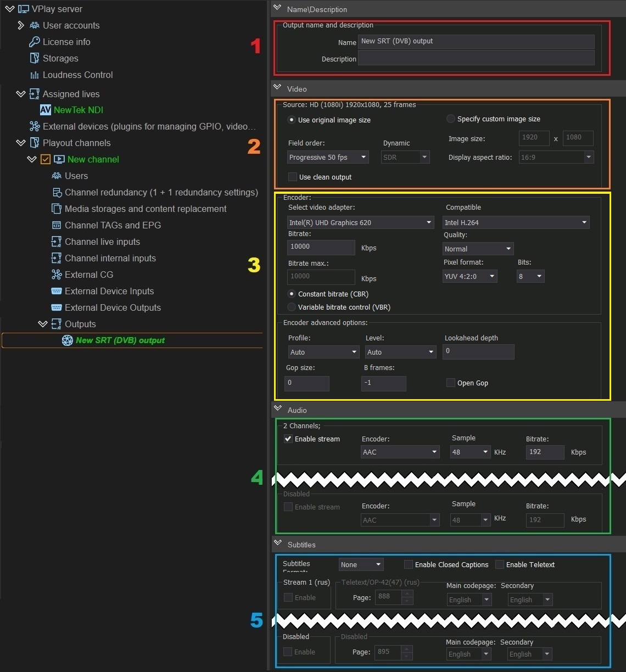Select Use original image size
This screenshot has width=626, height=672.
292,120
